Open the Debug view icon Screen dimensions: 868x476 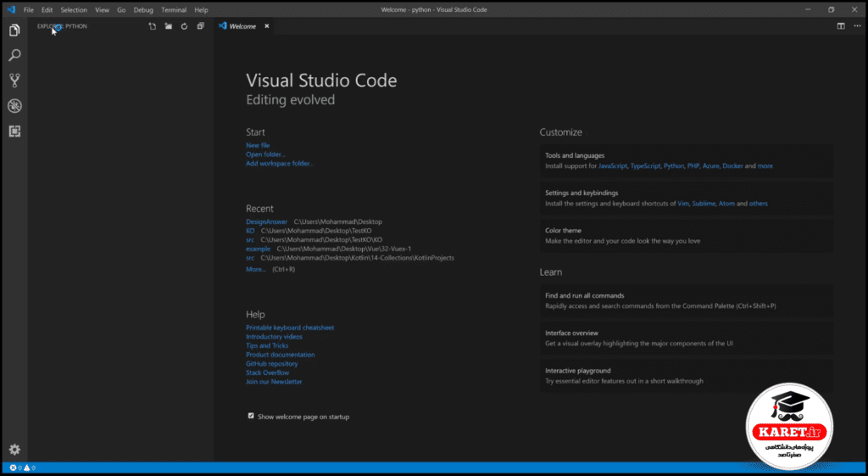pyautogui.click(x=14, y=106)
